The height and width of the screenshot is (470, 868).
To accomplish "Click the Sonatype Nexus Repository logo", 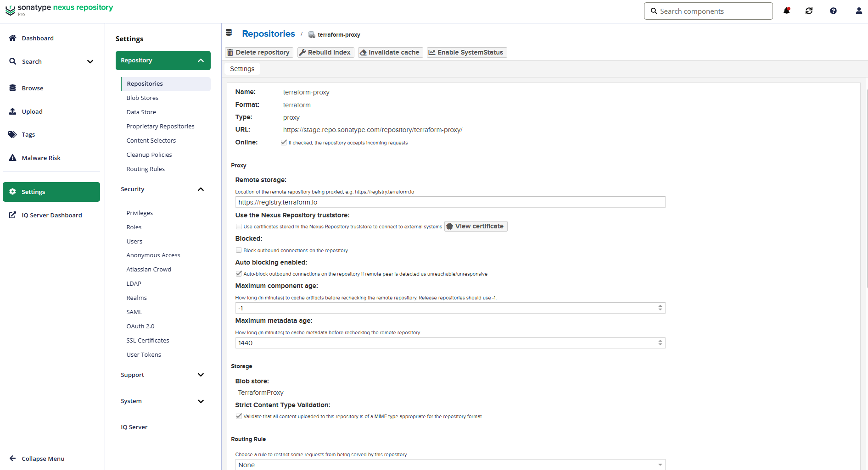I will [x=59, y=10].
